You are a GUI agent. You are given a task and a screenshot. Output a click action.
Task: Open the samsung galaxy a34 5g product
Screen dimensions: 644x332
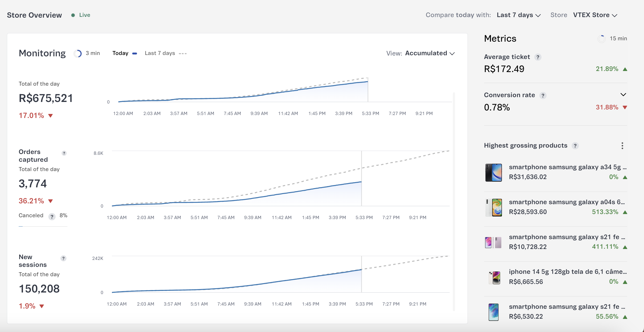click(x=567, y=167)
